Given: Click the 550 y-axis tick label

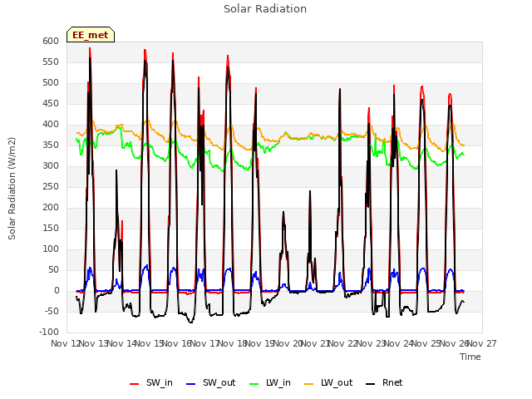Looking at the screenshot, I should [51, 62].
